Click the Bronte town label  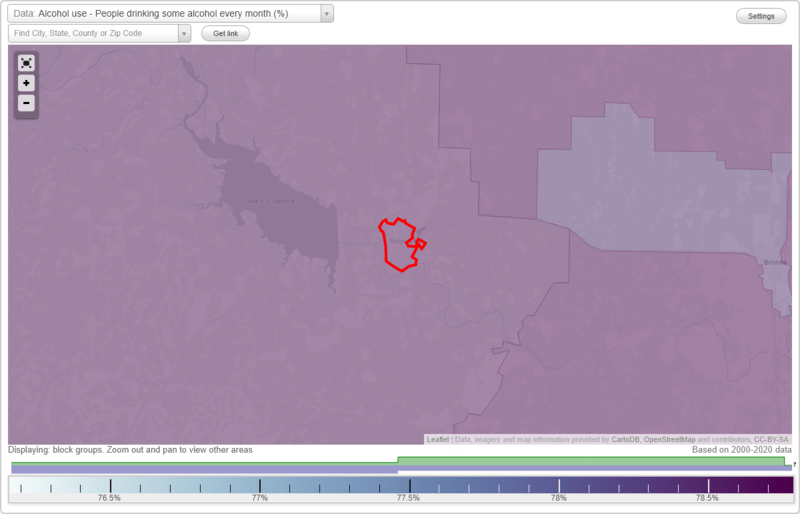tap(775, 262)
